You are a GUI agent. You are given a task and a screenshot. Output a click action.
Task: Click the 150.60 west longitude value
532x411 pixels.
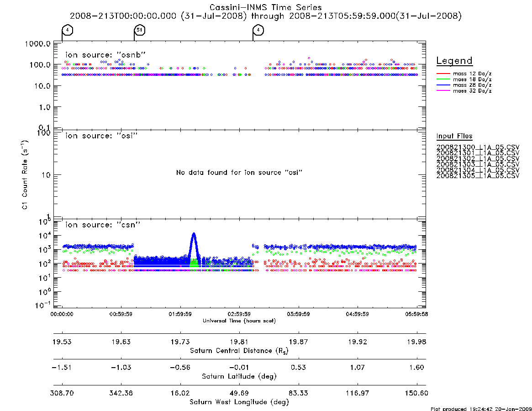pyautogui.click(x=416, y=393)
